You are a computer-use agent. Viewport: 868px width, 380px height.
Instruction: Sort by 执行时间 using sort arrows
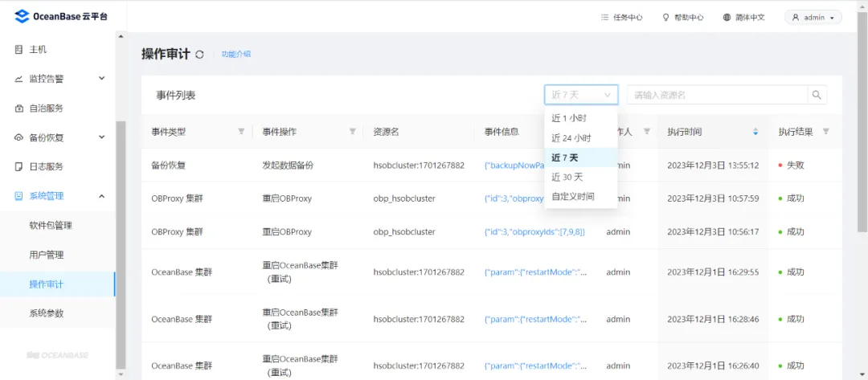[755, 132]
